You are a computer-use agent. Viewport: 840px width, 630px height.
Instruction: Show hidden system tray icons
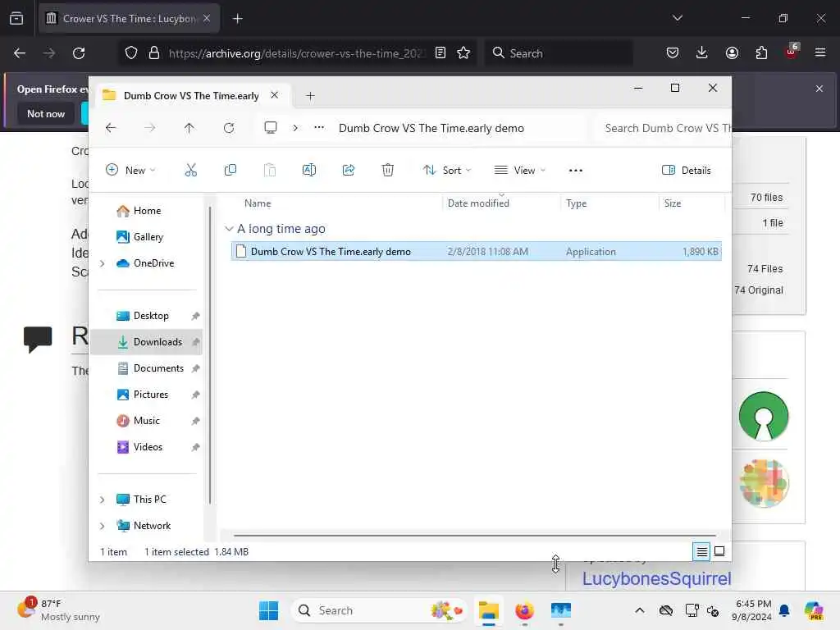click(640, 610)
